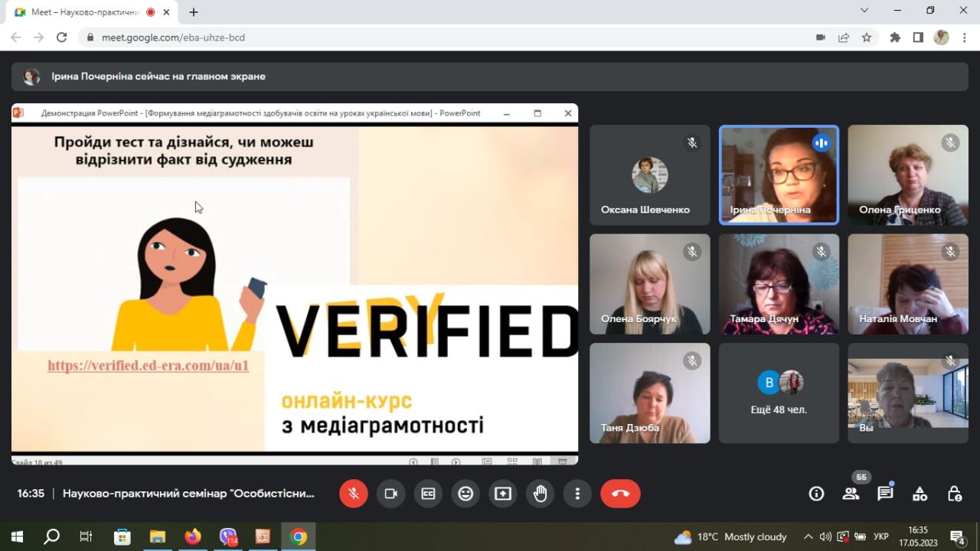Open the chat with everyone panel
This screenshot has width=980, height=551.
[x=885, y=494]
